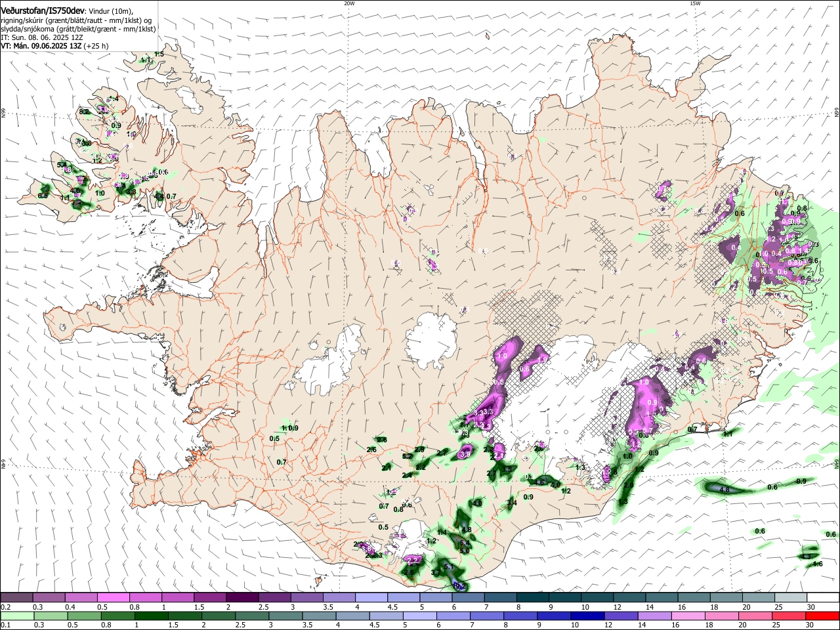The height and width of the screenshot is (630, 840).
Task: Click the '(+25 h)' forecast offset text
Action: [96, 46]
